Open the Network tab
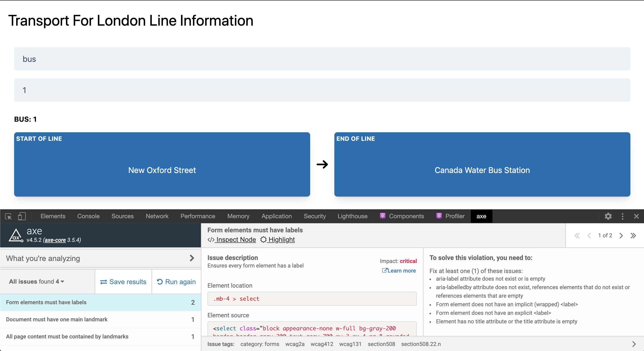The width and height of the screenshot is (644, 351). 157,216
